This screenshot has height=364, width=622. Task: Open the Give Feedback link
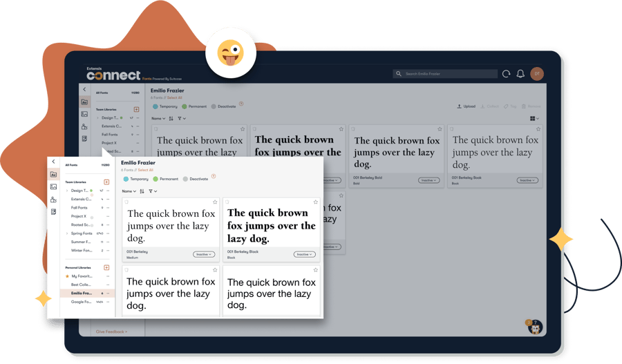[x=111, y=332]
